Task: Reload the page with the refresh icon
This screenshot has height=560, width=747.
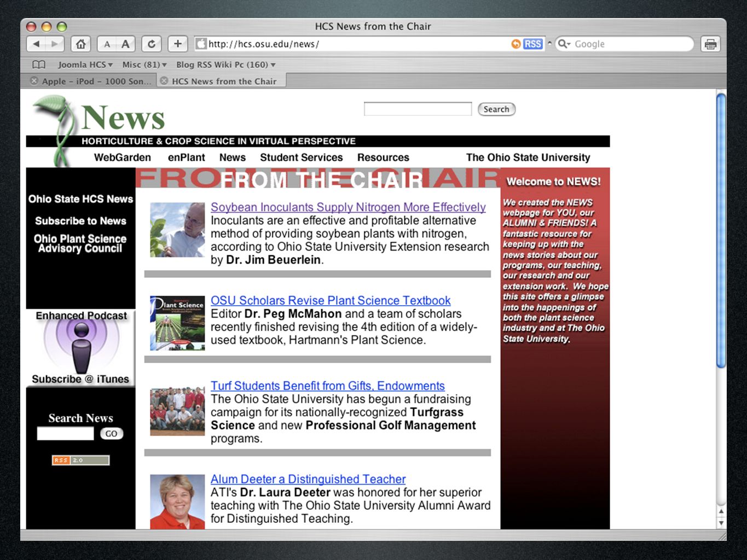Action: pyautogui.click(x=152, y=44)
